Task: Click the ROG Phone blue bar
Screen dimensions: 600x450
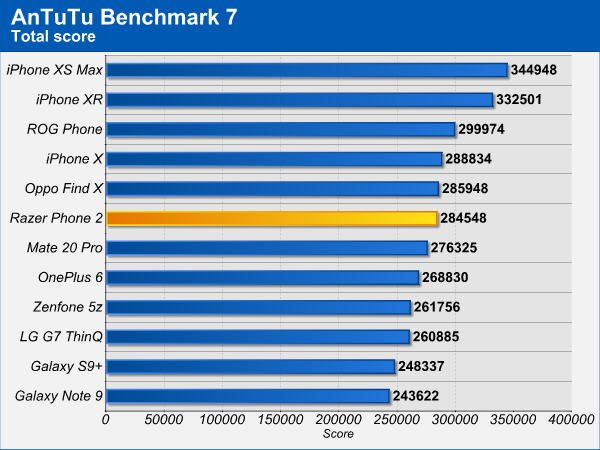Action: click(281, 129)
